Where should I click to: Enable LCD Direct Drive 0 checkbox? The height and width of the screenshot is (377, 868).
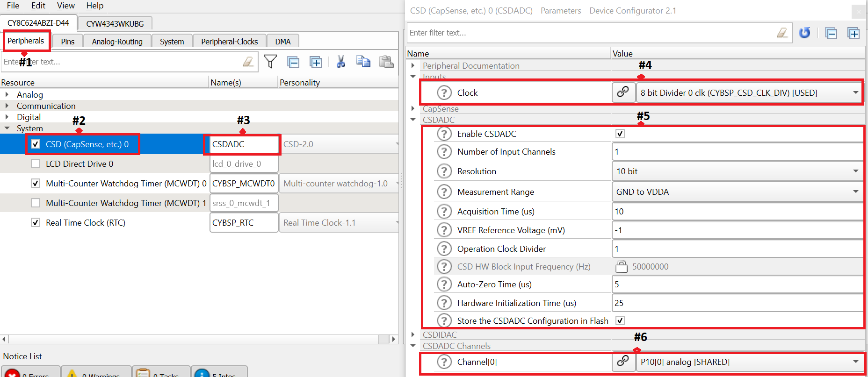tap(36, 164)
